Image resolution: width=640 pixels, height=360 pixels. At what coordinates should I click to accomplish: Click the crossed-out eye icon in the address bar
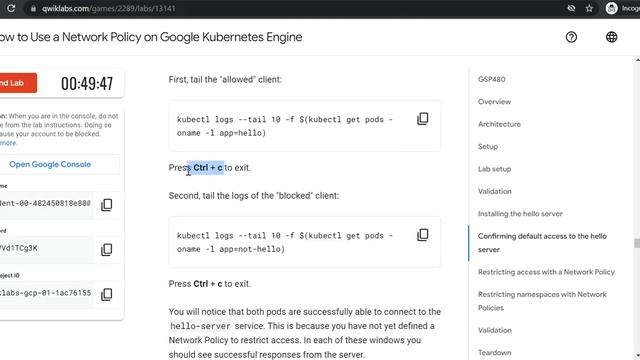571,9
